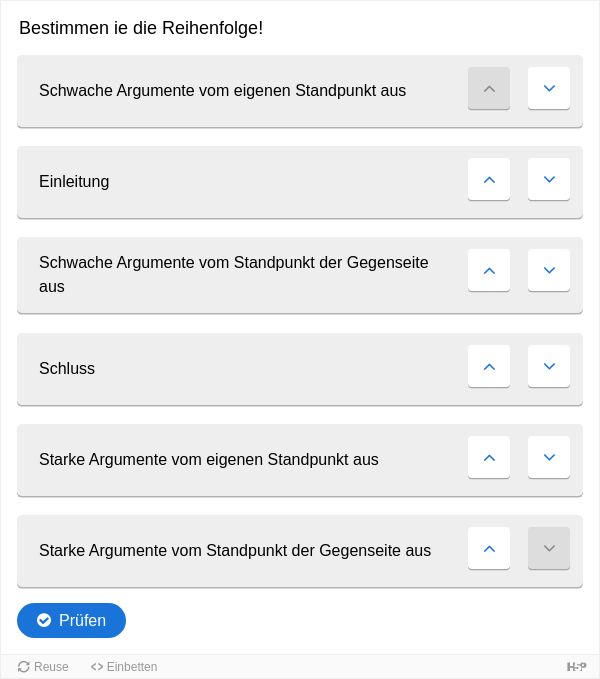600x679 pixels.
Task: Click the Prüfen check button
Action: click(x=71, y=620)
